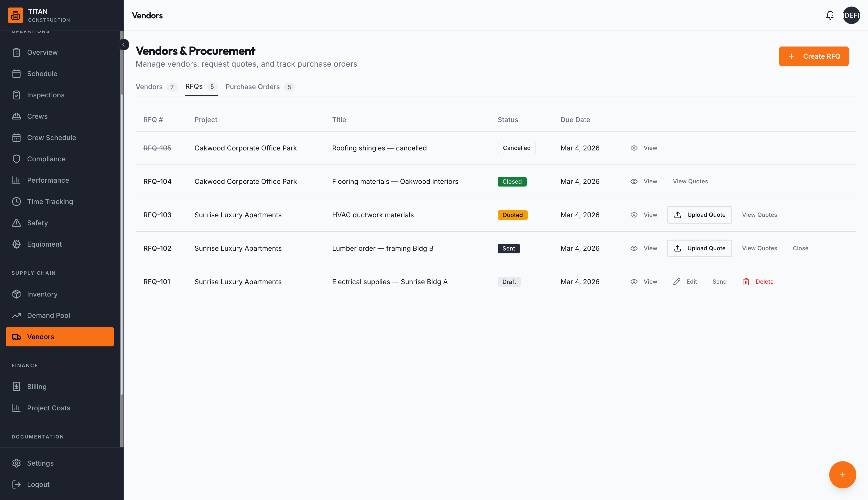
Task: Select the RFQs tab
Action: pos(201,86)
